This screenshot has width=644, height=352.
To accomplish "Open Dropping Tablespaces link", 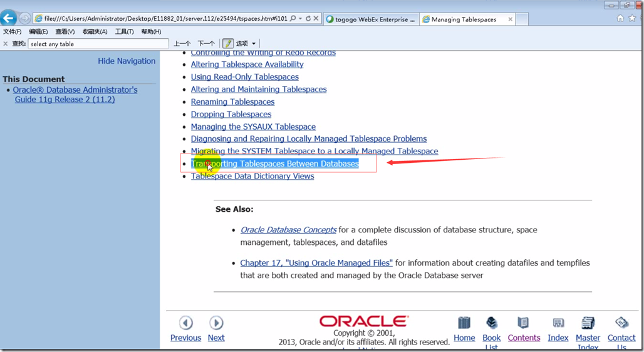I will (231, 114).
